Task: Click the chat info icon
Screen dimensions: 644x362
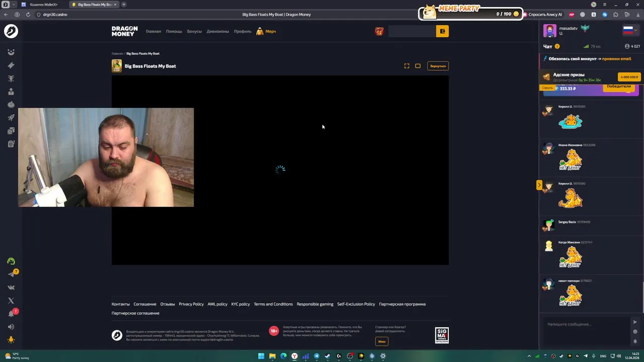Action: pos(557,46)
